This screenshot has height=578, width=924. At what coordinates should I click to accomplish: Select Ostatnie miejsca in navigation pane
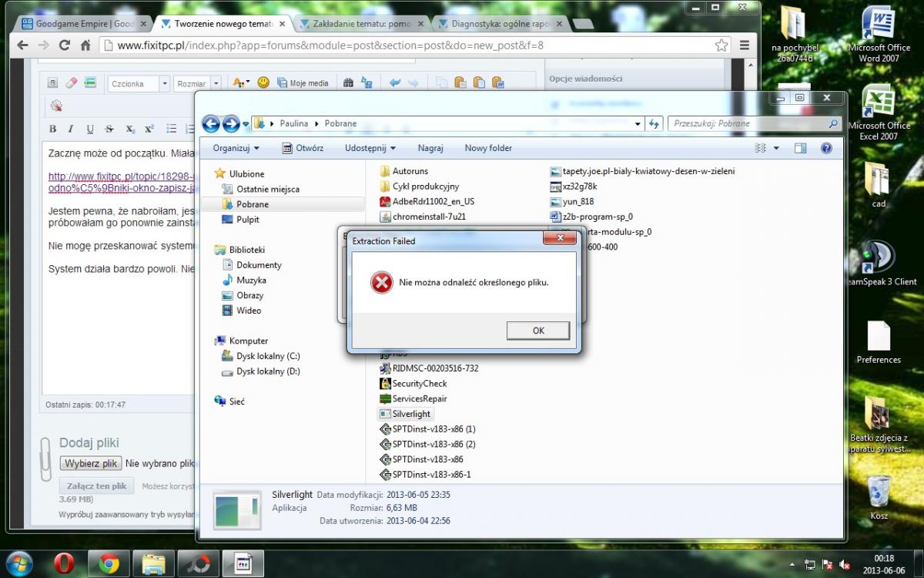click(267, 189)
